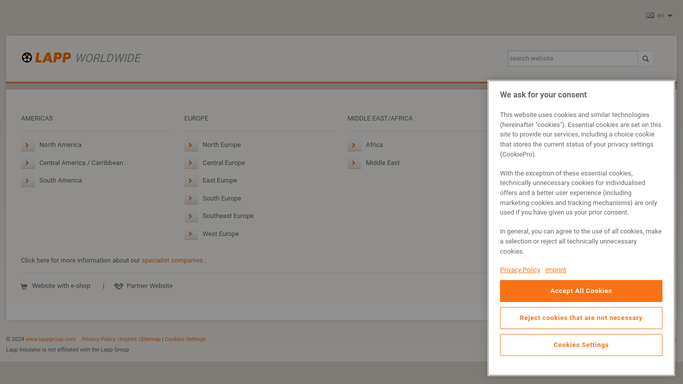Screen dimensions: 683x384
Task: Open the Central Europe region link
Action: 223,162
